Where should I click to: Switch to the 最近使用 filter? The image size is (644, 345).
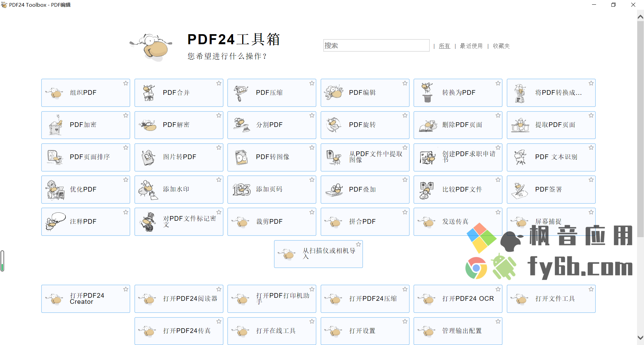click(471, 46)
